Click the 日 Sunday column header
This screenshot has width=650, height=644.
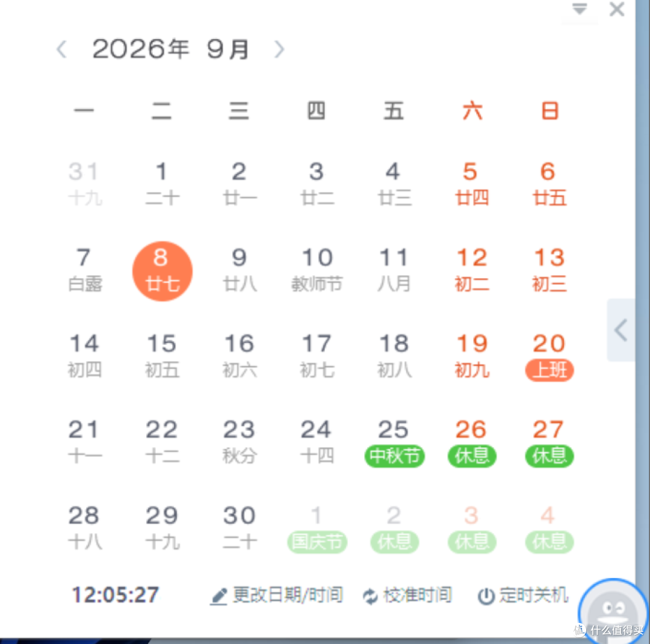(549, 111)
